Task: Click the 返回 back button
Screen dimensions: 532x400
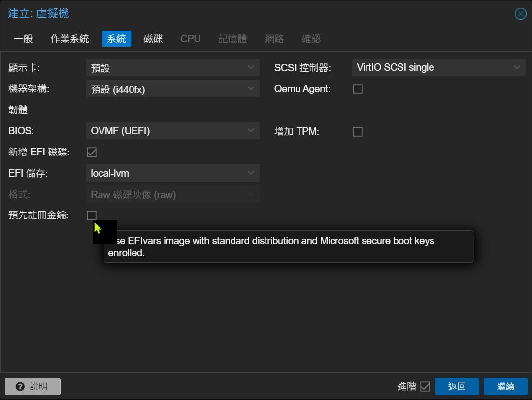Action: pyautogui.click(x=457, y=386)
